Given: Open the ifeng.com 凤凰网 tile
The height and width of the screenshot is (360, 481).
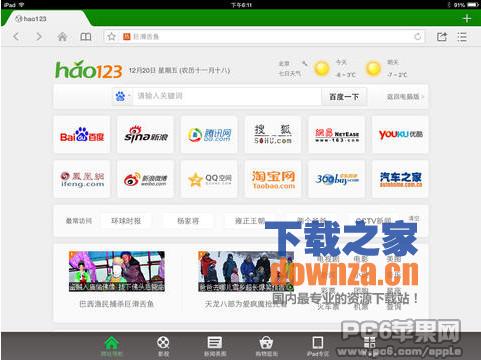Looking at the screenshot, I should [82, 179].
